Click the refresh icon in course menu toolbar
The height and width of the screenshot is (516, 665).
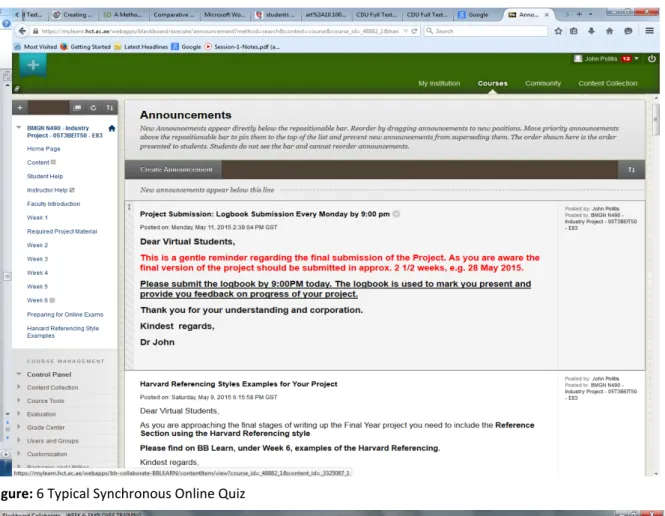[x=93, y=108]
